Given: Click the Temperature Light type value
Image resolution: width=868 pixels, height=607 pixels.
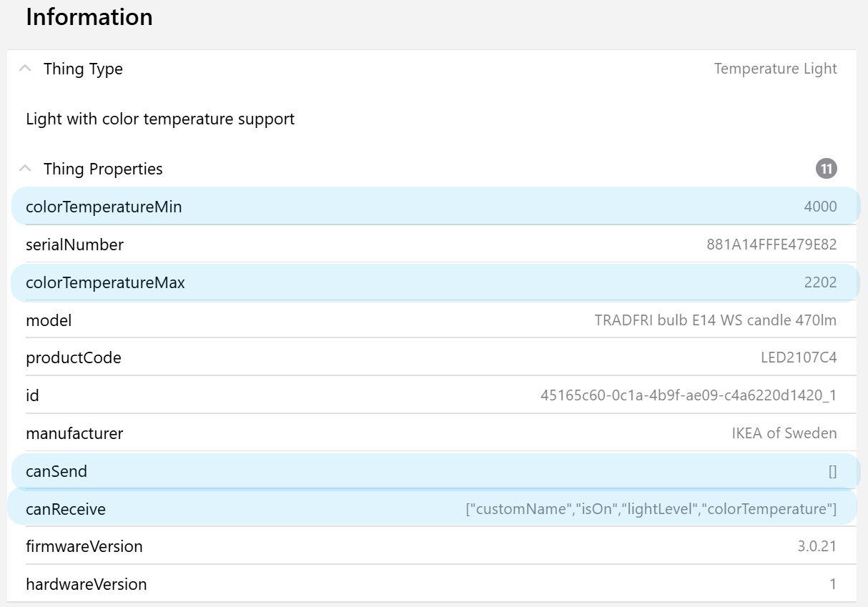Looking at the screenshot, I should click(x=775, y=69).
